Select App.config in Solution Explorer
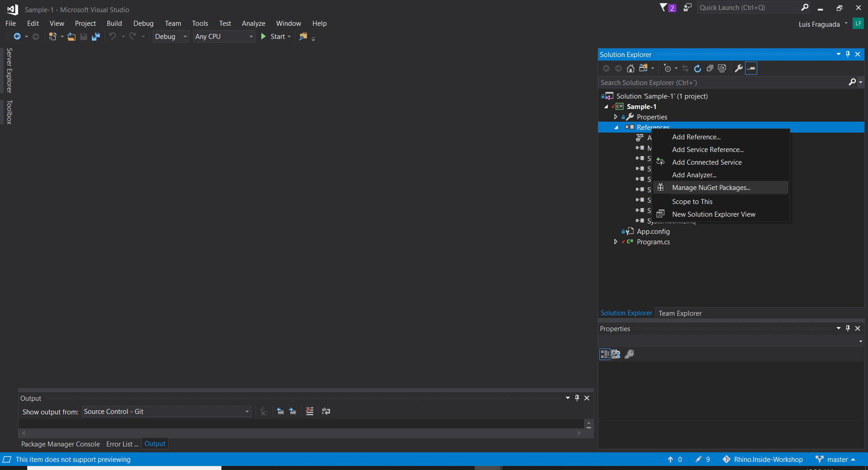The width and height of the screenshot is (868, 470). (x=653, y=232)
